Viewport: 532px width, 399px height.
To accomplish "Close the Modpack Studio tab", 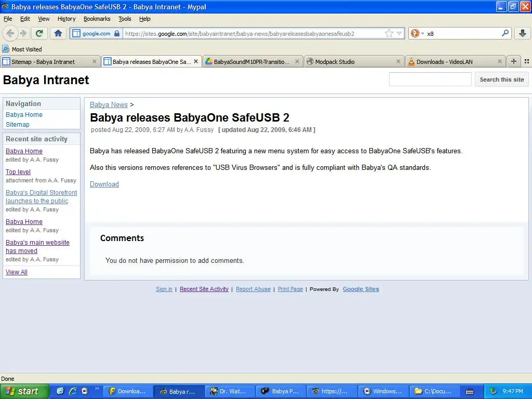I will pos(398,61).
